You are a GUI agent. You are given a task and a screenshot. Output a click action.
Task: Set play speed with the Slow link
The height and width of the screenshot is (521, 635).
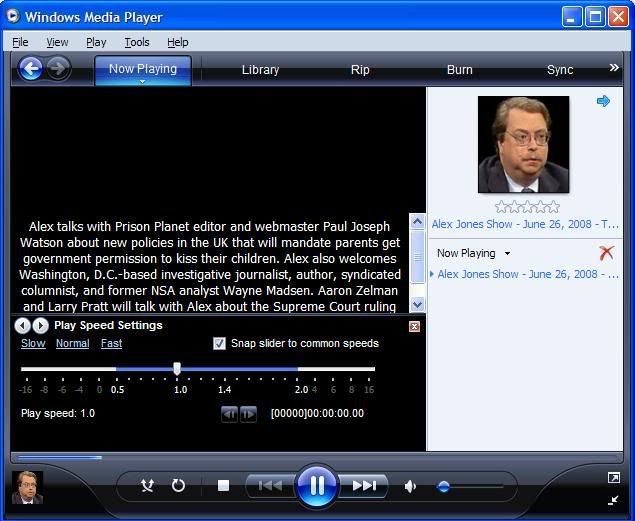[33, 343]
